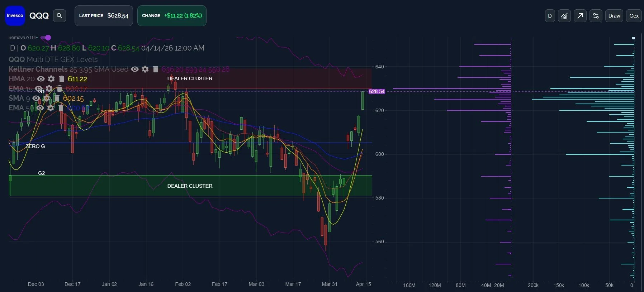Open the chart settings sliders icon
The height and width of the screenshot is (292, 644).
596,16
